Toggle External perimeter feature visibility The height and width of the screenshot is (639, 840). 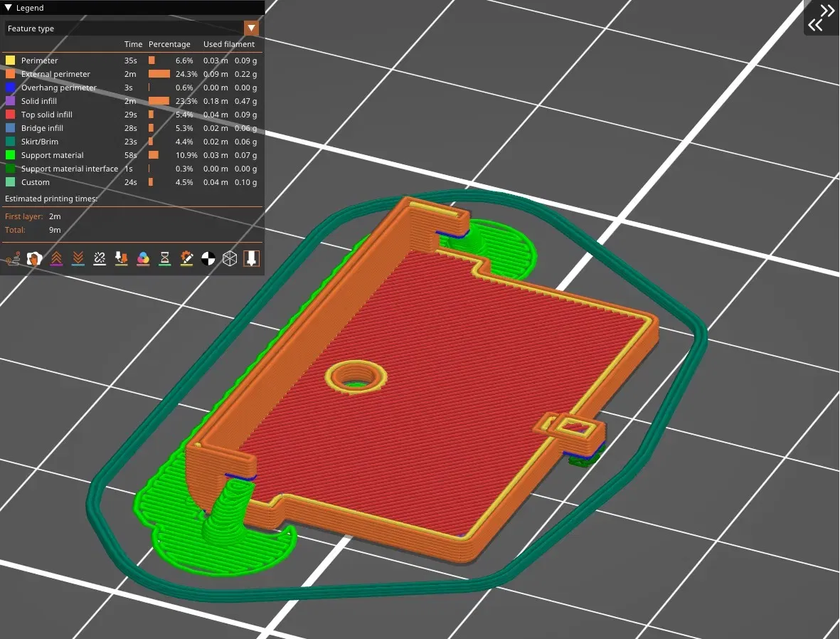tap(131, 74)
